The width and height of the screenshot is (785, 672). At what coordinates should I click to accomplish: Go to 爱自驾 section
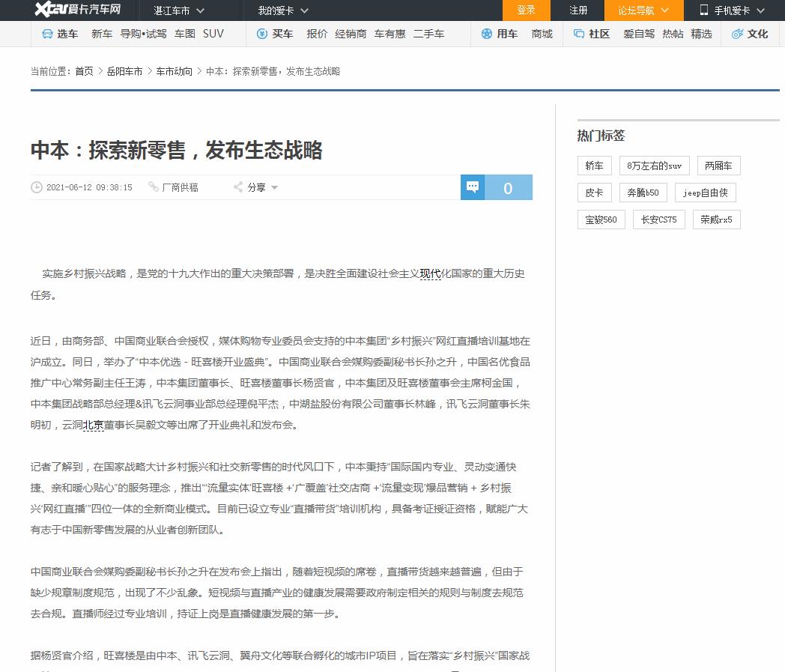[x=639, y=34]
